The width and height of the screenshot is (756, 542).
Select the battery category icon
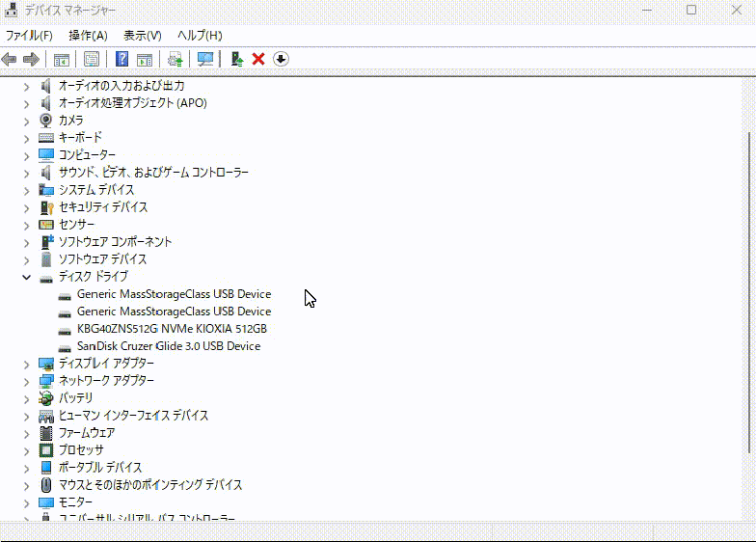[46, 398]
